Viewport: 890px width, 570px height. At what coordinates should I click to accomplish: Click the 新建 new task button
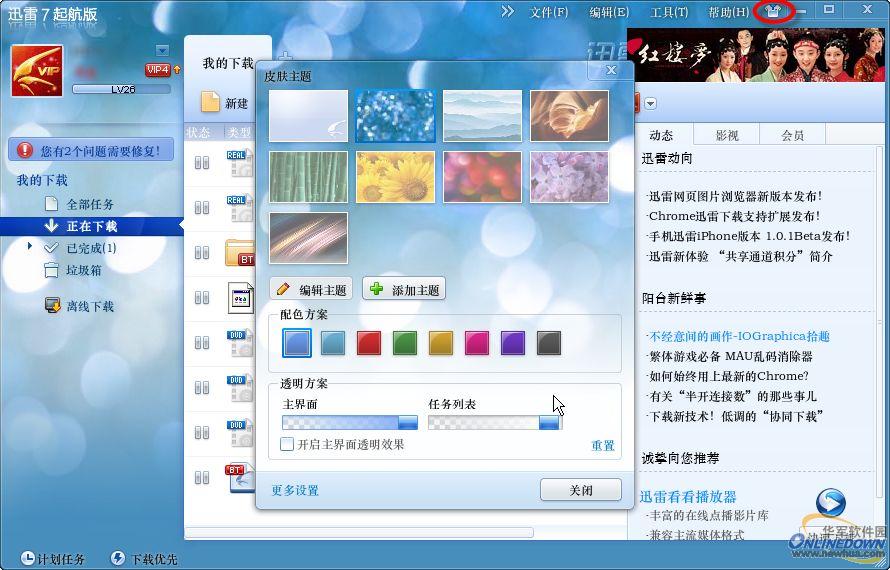point(225,103)
